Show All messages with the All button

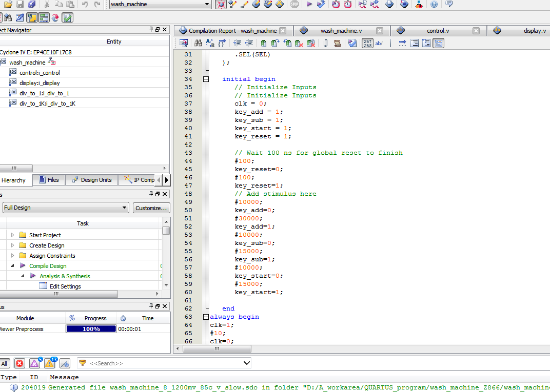click(5, 363)
